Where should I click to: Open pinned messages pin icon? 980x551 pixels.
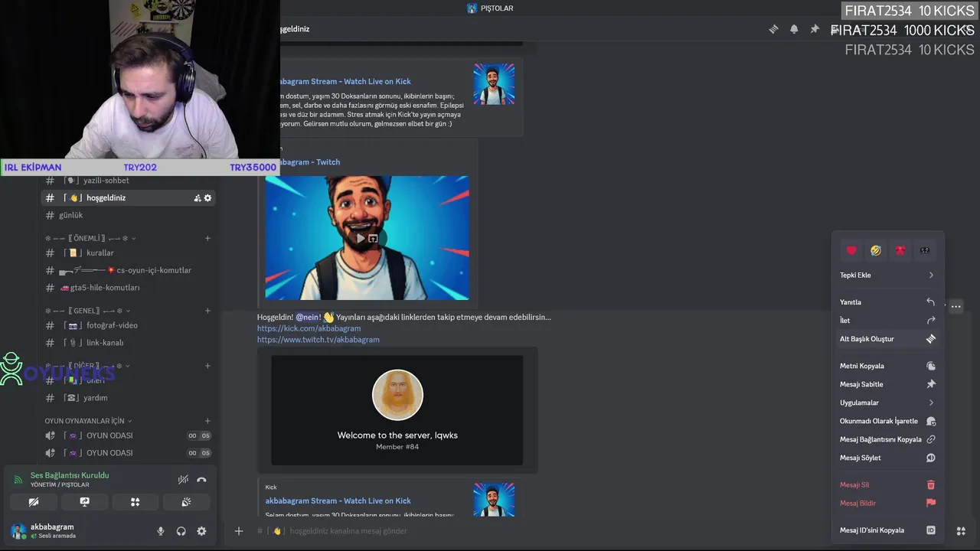815,29
